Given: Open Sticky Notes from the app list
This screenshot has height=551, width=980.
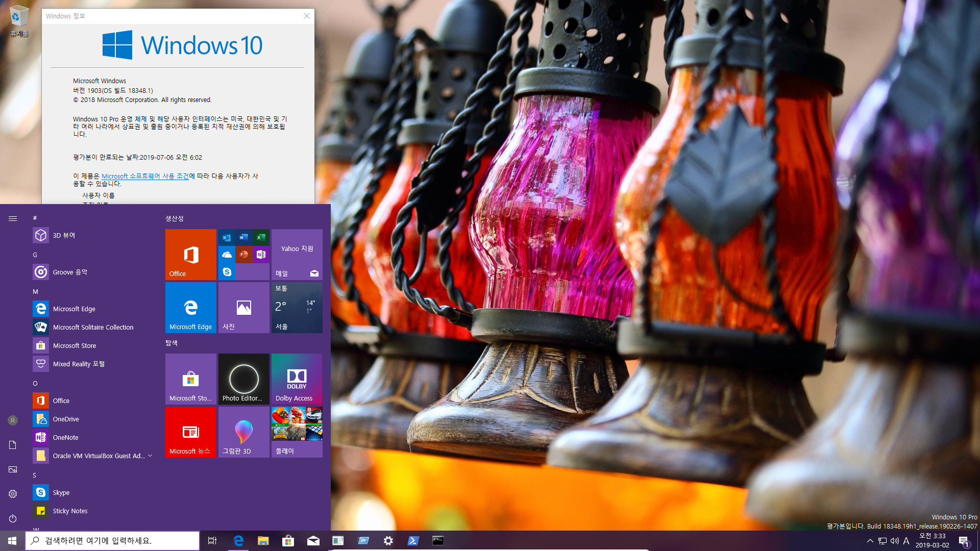Looking at the screenshot, I should pos(92,511).
